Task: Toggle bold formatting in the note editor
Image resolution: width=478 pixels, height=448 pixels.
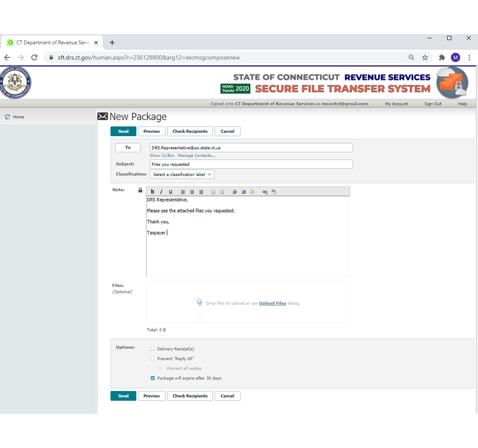Action: pos(152,192)
